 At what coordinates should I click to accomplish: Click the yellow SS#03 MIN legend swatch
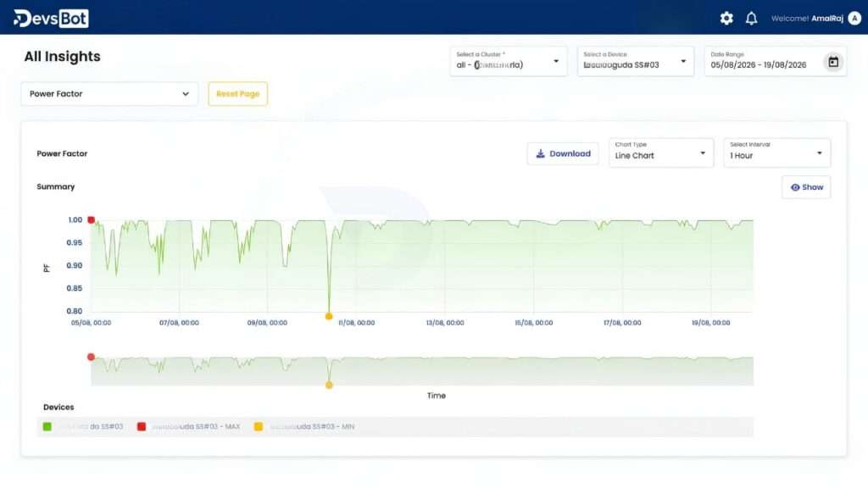258,427
